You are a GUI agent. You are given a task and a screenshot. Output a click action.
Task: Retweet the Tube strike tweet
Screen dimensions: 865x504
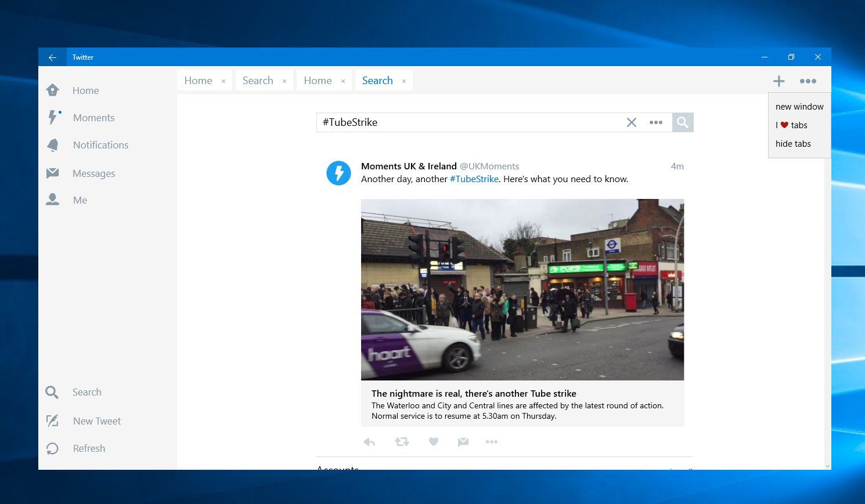coord(402,441)
